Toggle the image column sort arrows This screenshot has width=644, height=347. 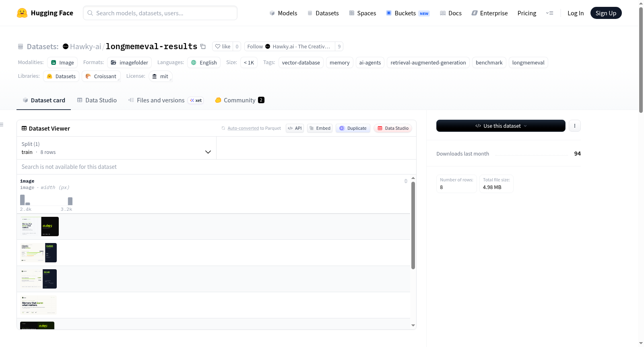(x=406, y=181)
